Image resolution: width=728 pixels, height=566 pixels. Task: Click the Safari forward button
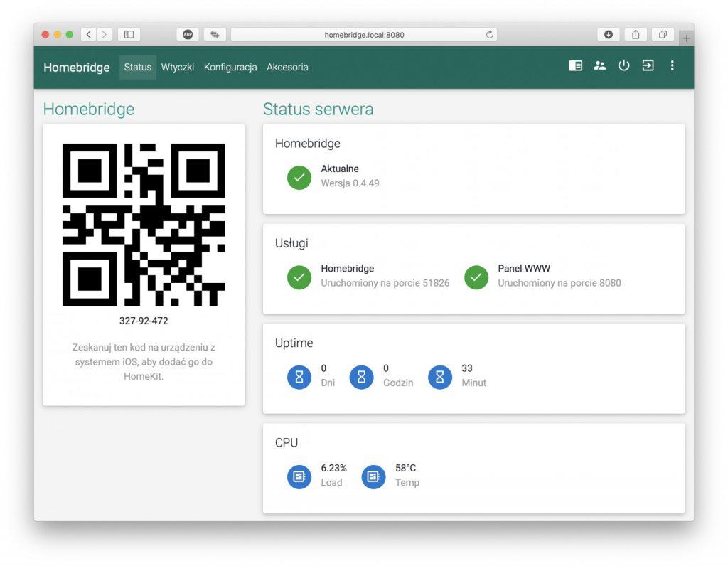pos(105,34)
